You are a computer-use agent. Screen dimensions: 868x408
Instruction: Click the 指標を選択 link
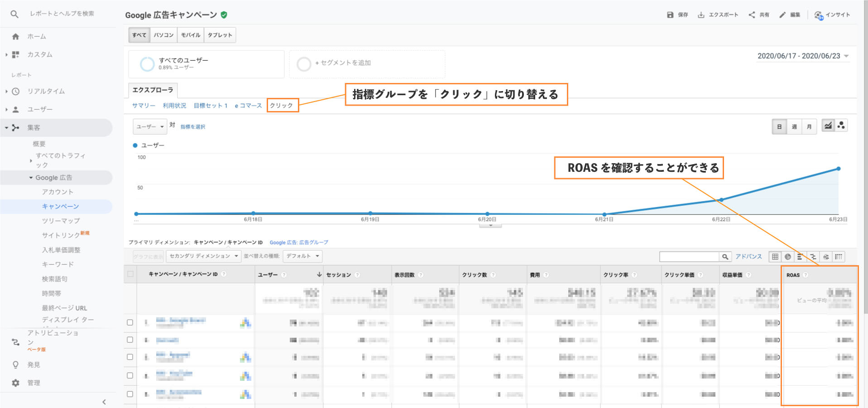coord(192,127)
